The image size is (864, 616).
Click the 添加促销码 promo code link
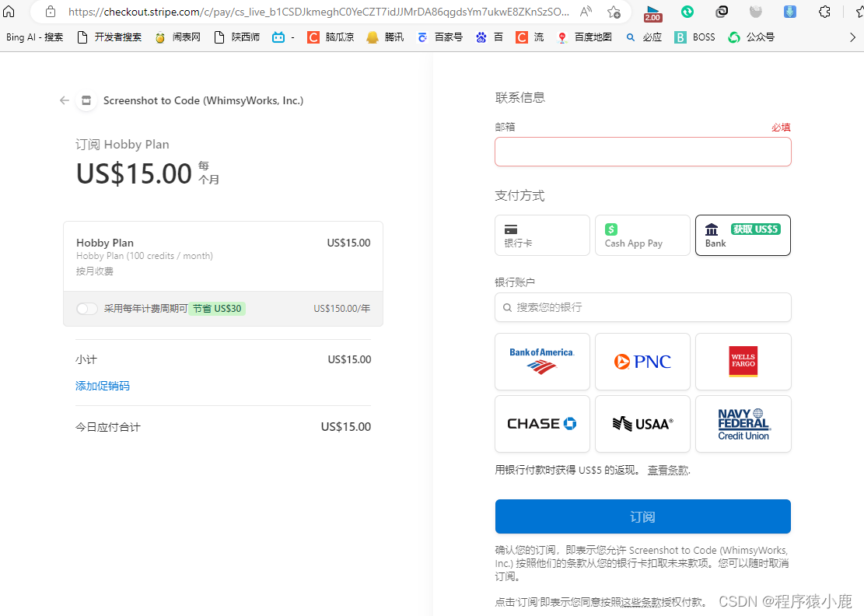pyautogui.click(x=103, y=386)
